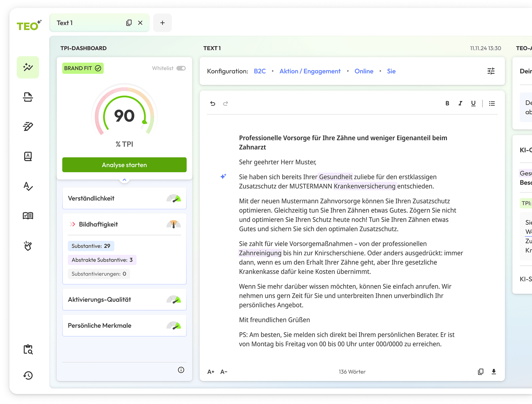Select the Abstrakte Substantive: 3 chip
This screenshot has height=404, width=532.
102,260
